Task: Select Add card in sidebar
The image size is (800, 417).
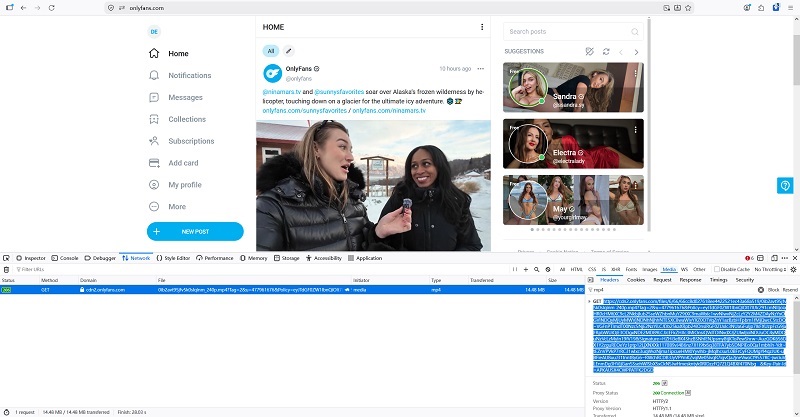Action: tap(173, 163)
